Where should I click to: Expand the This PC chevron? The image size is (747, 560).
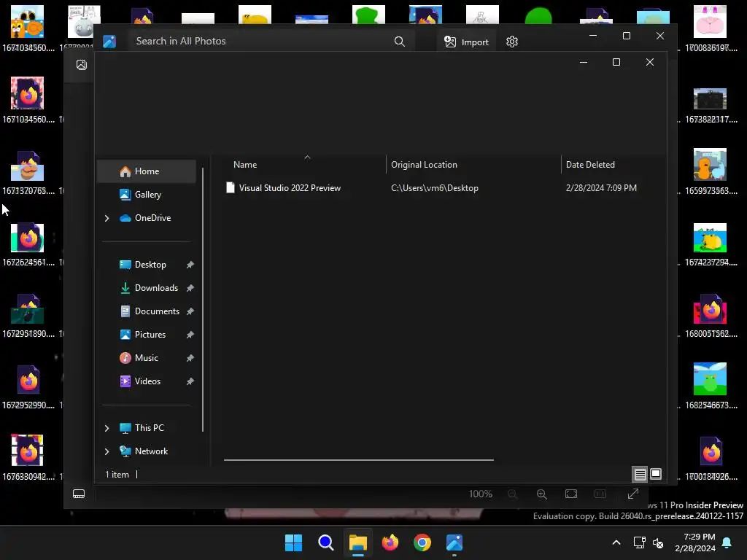coord(107,428)
